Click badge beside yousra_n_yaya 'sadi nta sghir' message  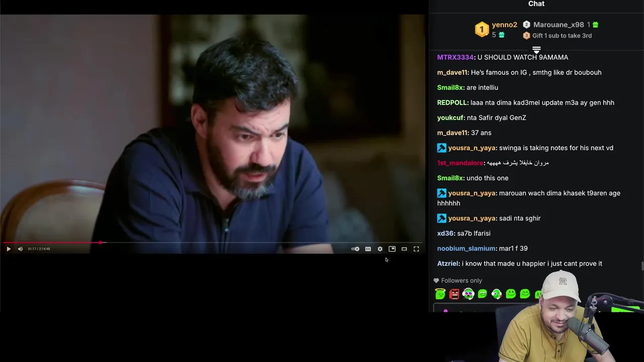pyautogui.click(x=442, y=218)
